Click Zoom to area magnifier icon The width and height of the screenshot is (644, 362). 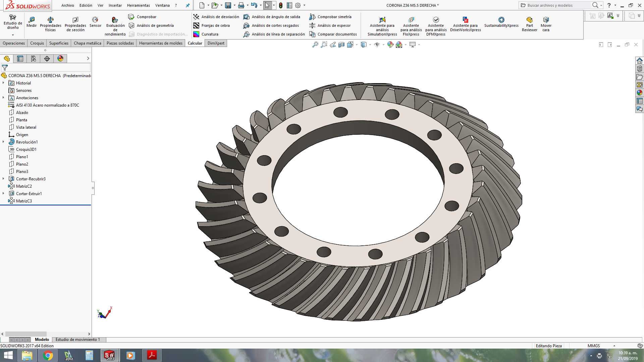click(324, 45)
